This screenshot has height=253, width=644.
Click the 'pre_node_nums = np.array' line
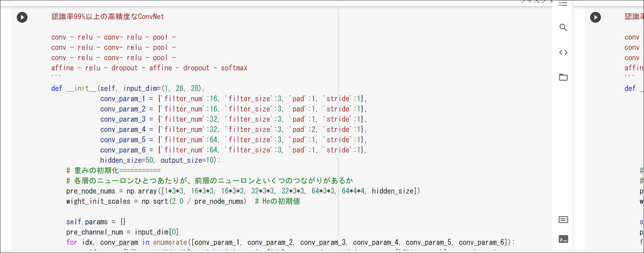243,191
